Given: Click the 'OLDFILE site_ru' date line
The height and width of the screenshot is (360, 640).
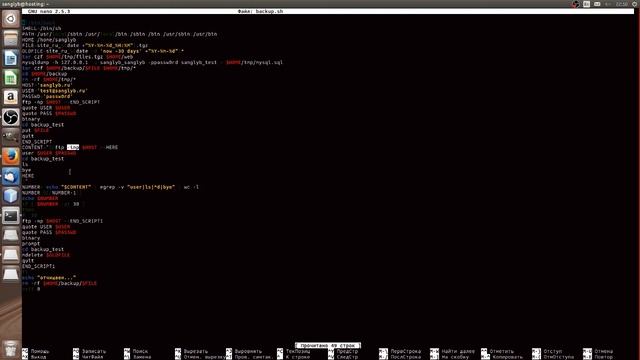Looking at the screenshot, I should (x=103, y=51).
